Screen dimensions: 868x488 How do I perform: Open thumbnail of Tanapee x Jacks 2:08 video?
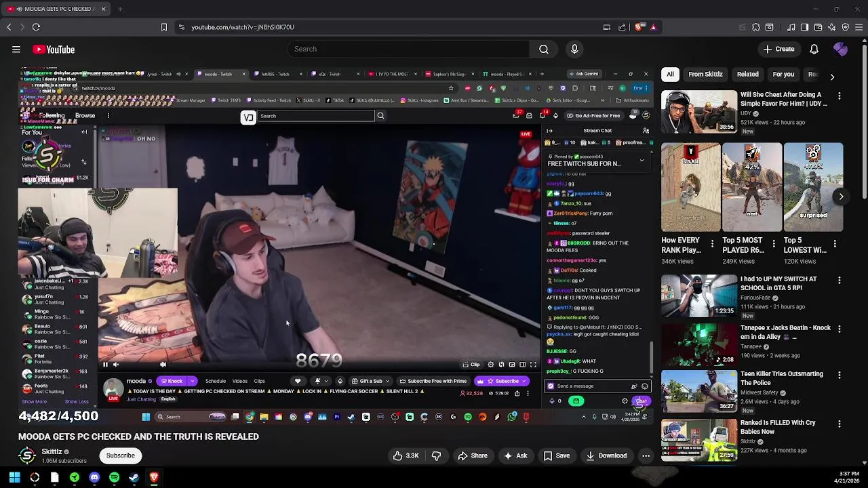coord(699,344)
